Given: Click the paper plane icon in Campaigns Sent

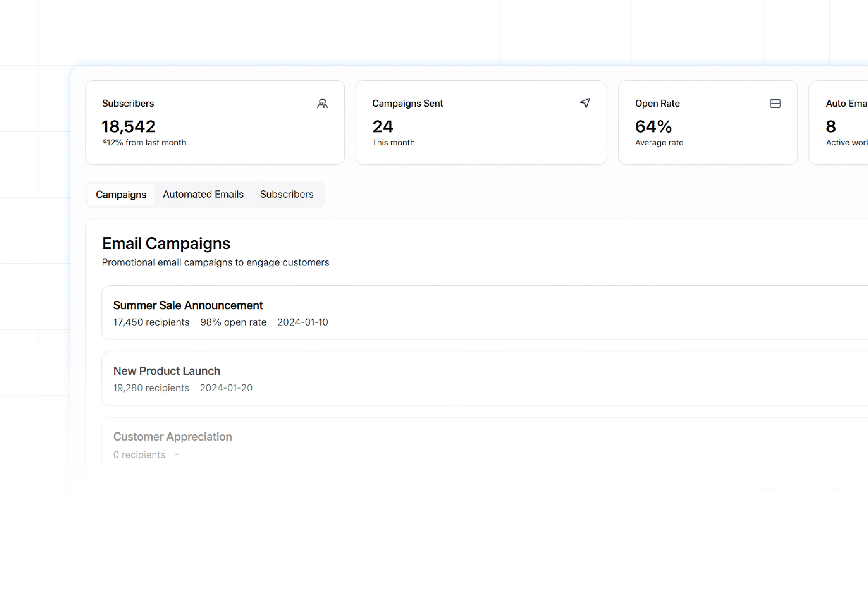Looking at the screenshot, I should (x=585, y=103).
